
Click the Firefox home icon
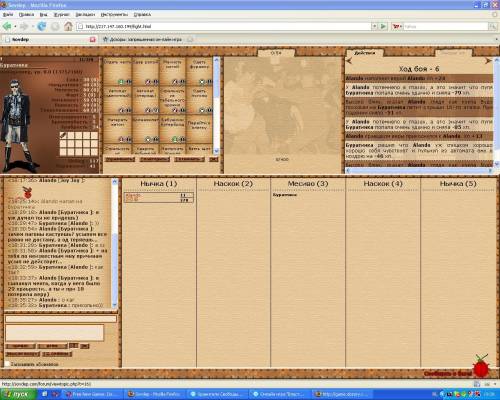click(x=68, y=26)
